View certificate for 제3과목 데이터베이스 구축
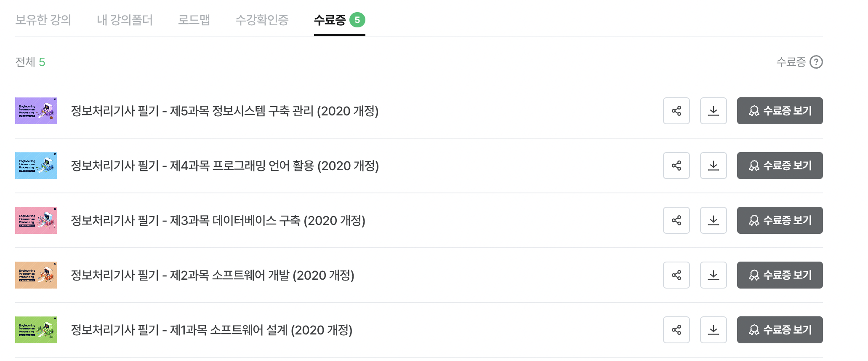 click(780, 220)
